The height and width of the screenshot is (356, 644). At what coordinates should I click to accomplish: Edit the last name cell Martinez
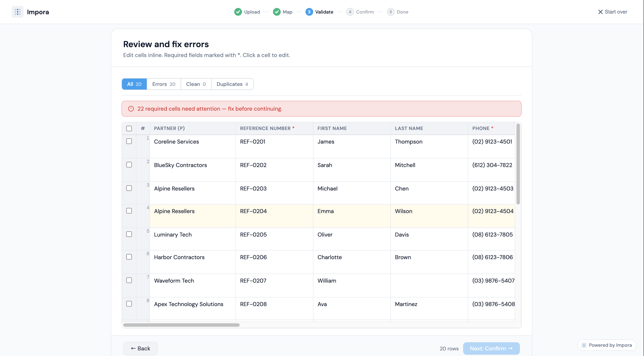429,308
